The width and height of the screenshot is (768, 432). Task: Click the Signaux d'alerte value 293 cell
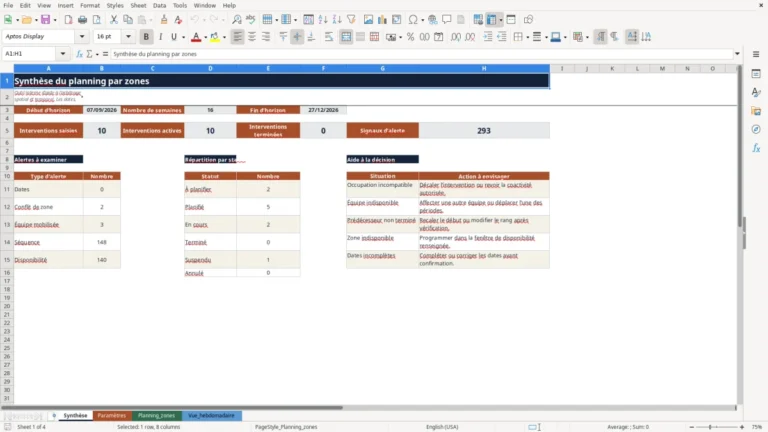tap(484, 131)
